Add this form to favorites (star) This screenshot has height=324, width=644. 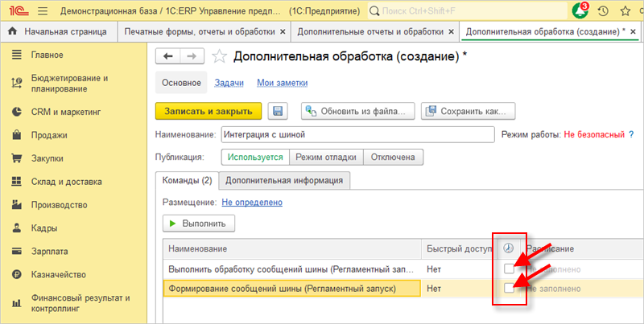[219, 56]
